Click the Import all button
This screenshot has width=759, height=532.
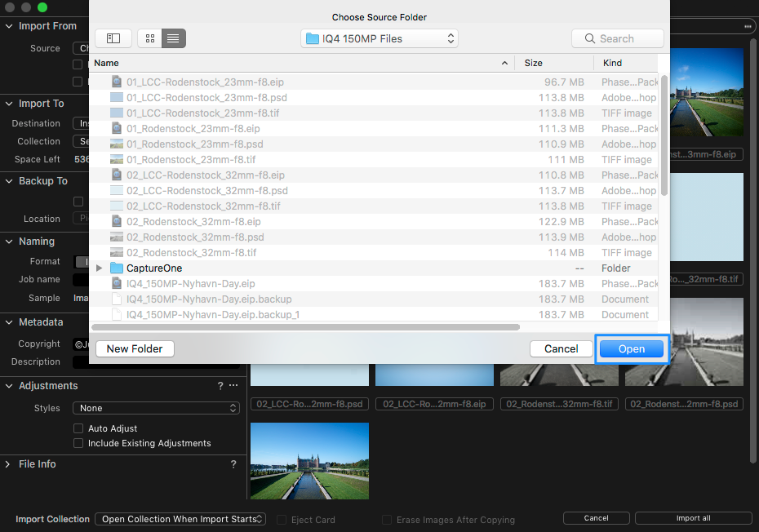tap(693, 517)
